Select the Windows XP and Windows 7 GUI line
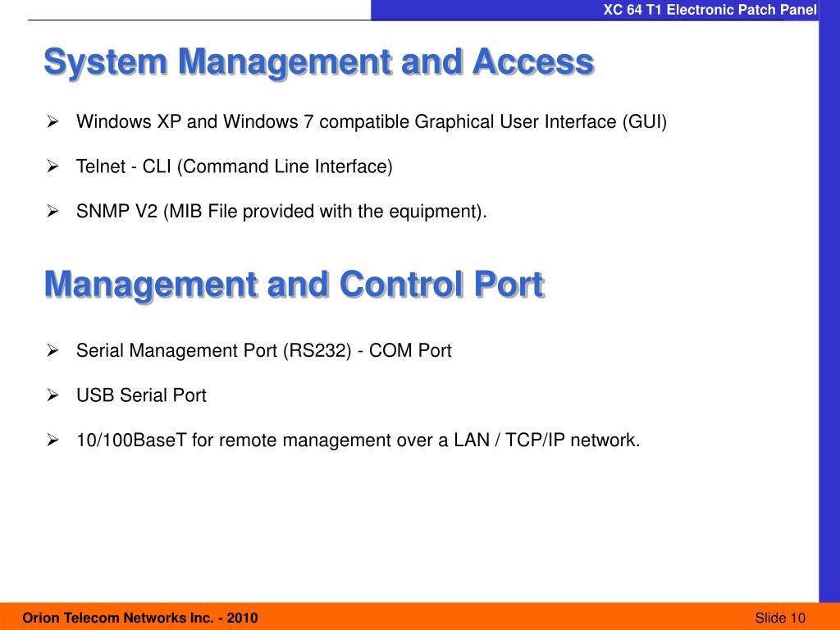 [x=372, y=122]
